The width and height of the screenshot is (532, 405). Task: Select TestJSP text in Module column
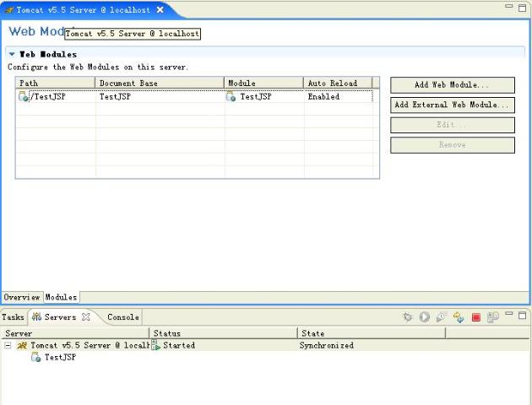tap(256, 96)
